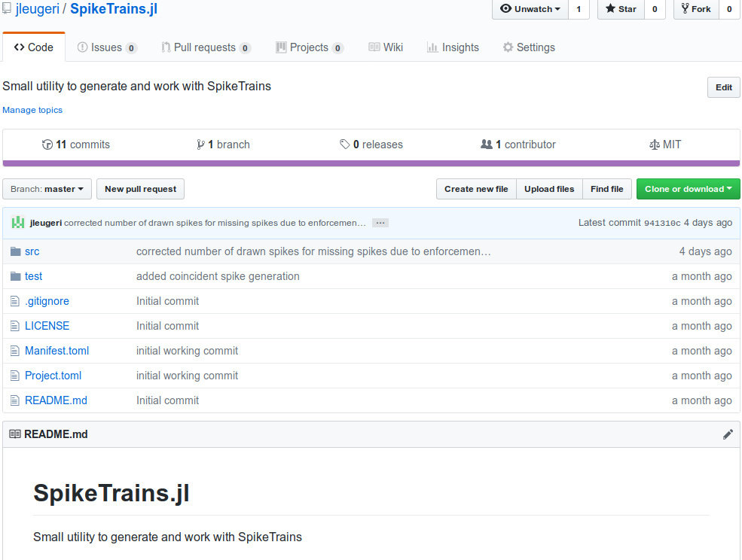742x560 pixels.
Task: Click the Manifest.toml file icon
Action: 15,351
